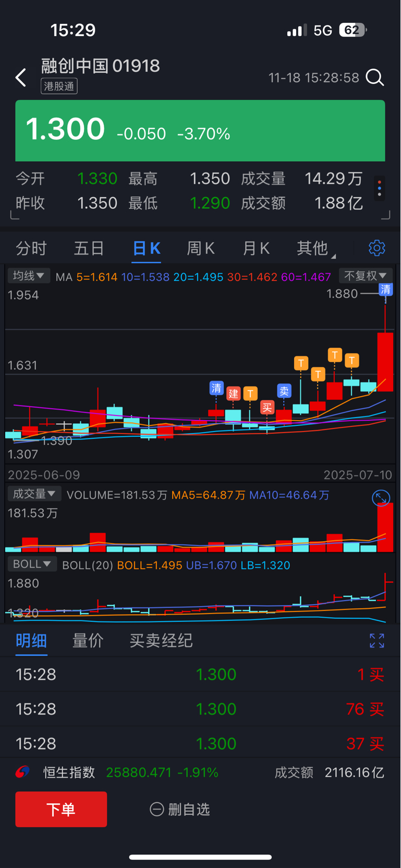Tap the 昨收 1.350 value
The image size is (401, 868).
pos(98,203)
